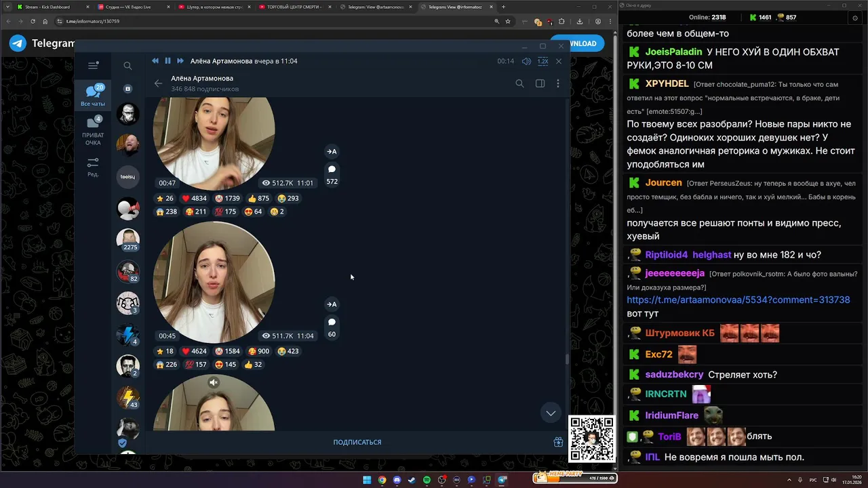Open Steam from the taskbar
The height and width of the screenshot is (488, 868).
[x=412, y=480]
